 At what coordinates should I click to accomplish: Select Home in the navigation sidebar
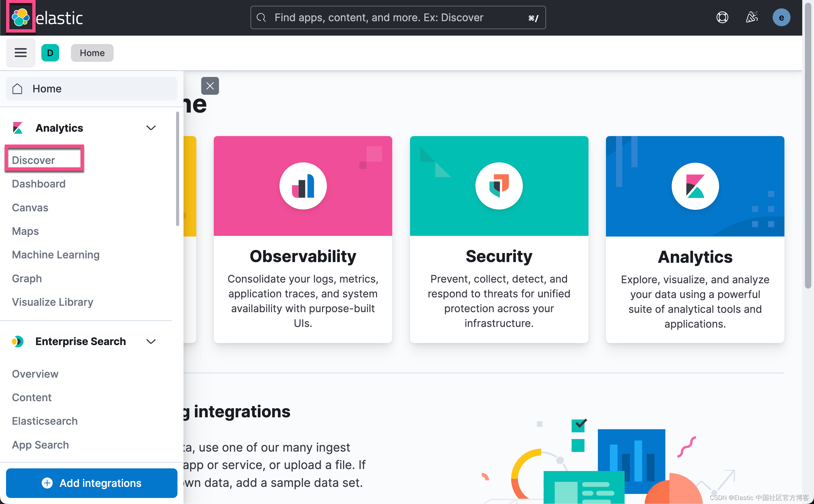[47, 88]
